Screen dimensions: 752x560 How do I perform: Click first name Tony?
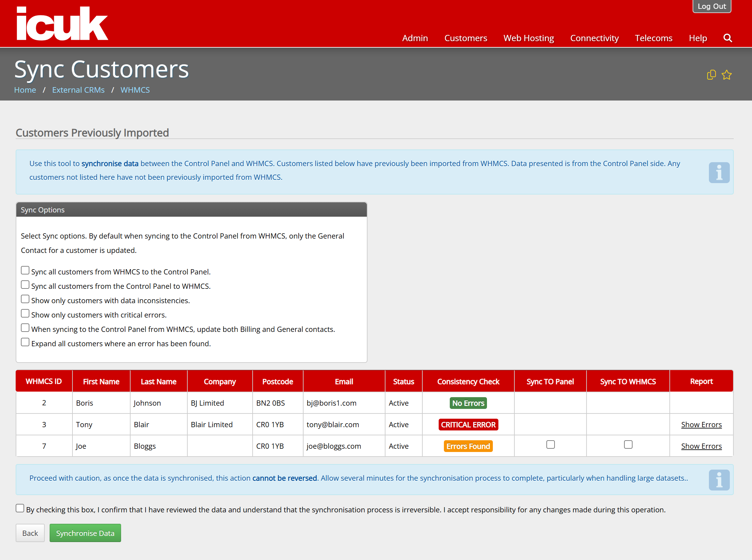[84, 425]
